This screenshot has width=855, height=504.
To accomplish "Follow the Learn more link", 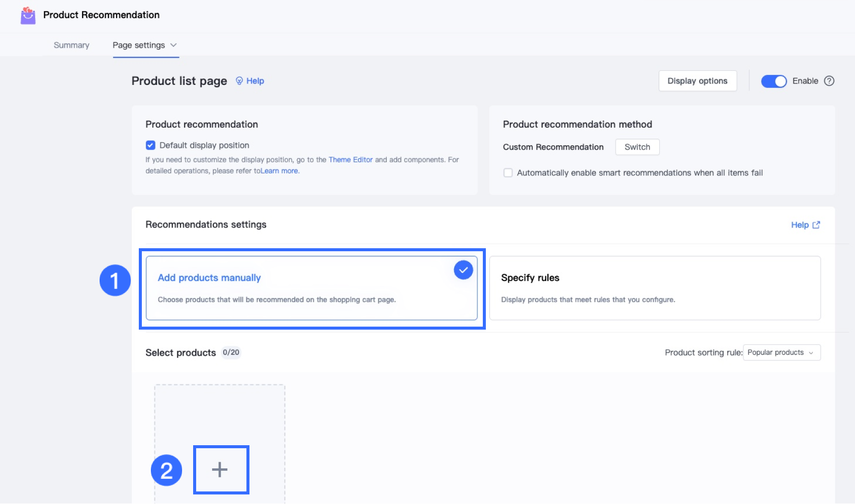I will pos(279,171).
